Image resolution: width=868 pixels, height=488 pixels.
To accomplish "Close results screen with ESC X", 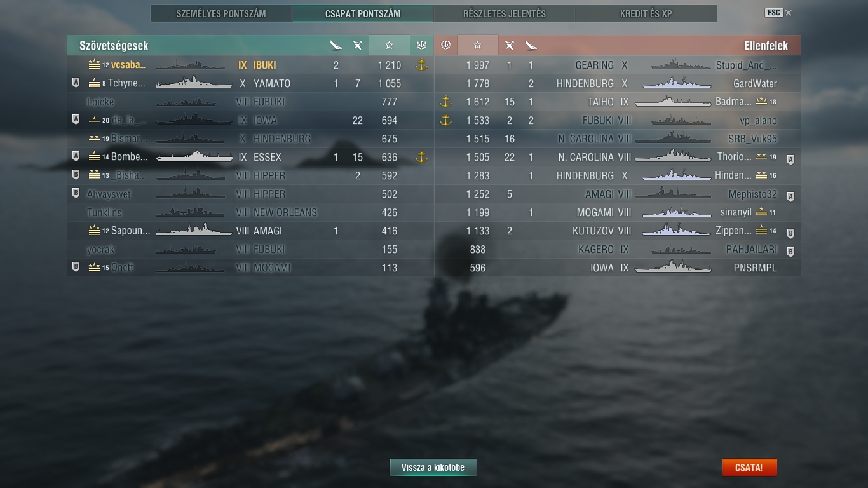I will click(x=778, y=13).
